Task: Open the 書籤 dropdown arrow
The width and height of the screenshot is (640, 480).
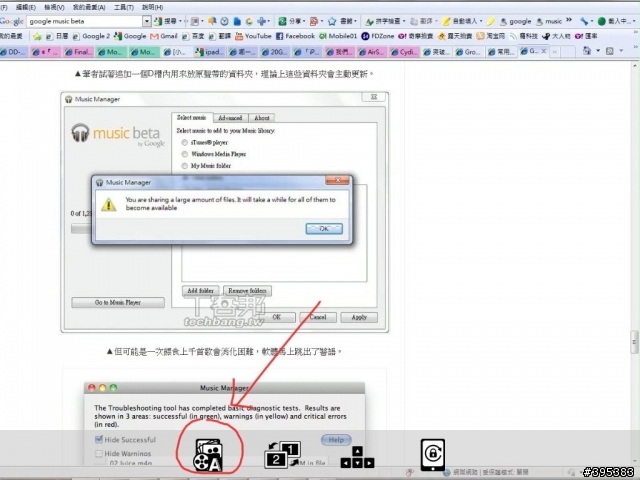Action: point(356,21)
